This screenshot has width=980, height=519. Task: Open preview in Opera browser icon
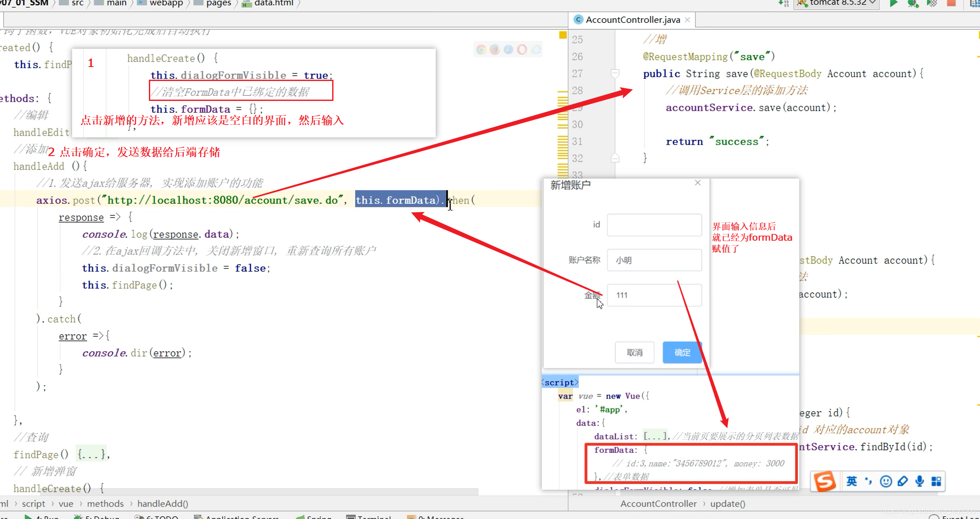tap(522, 50)
